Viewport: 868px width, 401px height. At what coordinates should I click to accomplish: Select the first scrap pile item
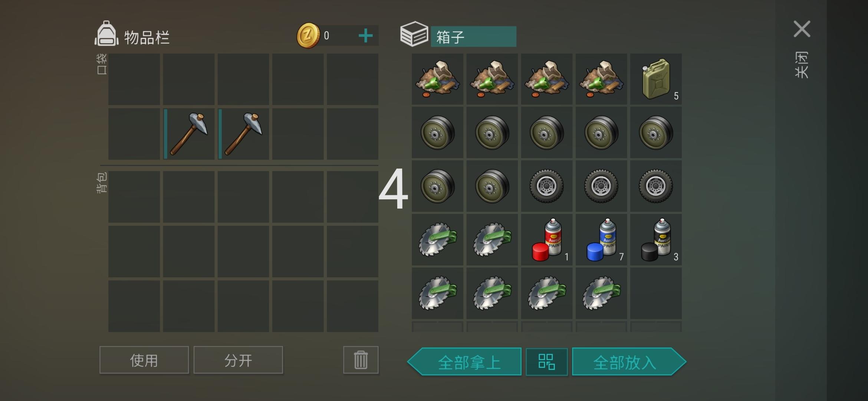pos(438,79)
